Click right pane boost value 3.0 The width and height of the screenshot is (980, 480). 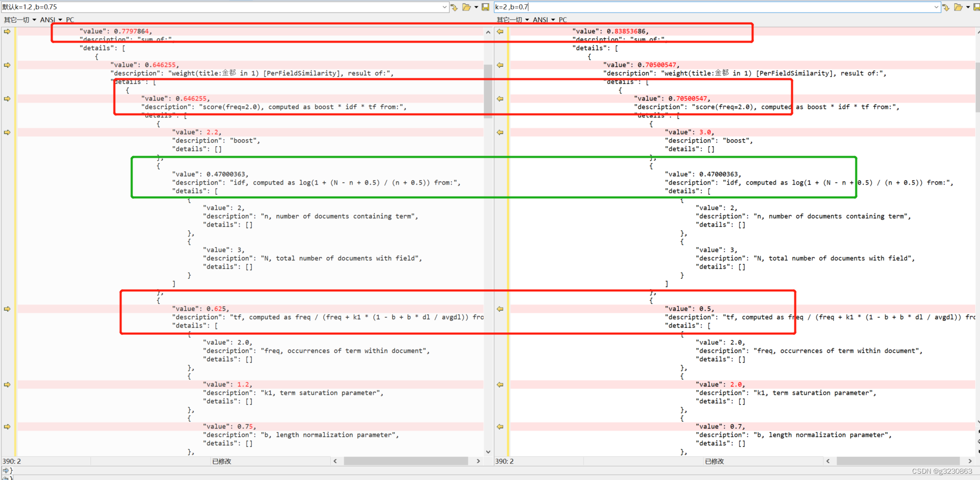pos(706,132)
